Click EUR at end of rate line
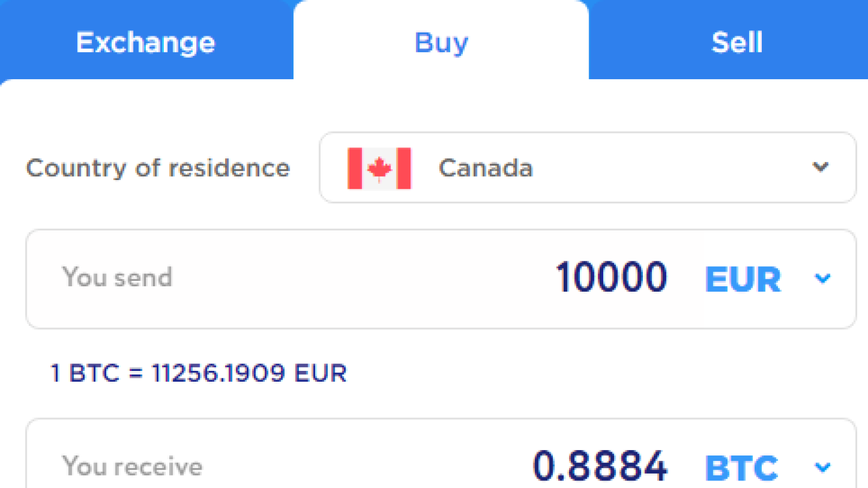Screen dimensions: 868x488 tap(320, 373)
